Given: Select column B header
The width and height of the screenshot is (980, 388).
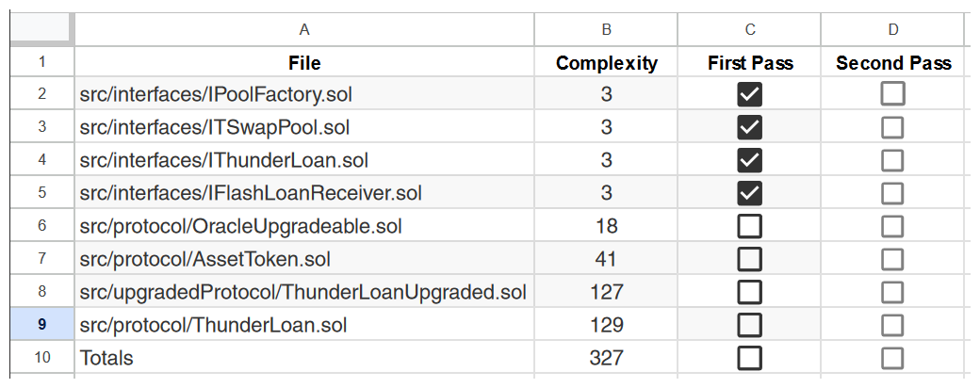Looking at the screenshot, I should tap(606, 29).
